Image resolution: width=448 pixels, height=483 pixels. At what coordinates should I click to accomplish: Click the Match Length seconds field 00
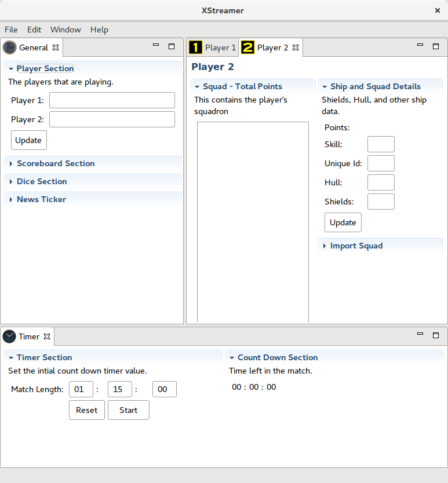[x=165, y=389]
